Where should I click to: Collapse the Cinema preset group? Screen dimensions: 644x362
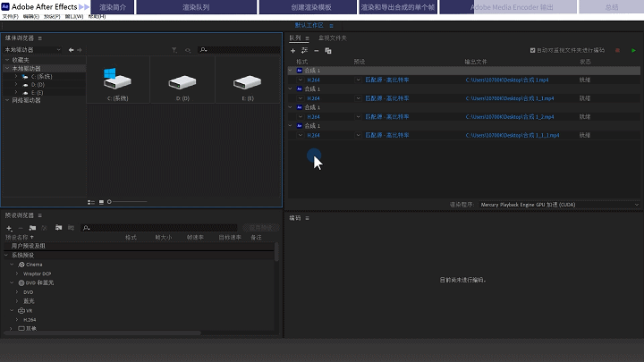(x=12, y=265)
